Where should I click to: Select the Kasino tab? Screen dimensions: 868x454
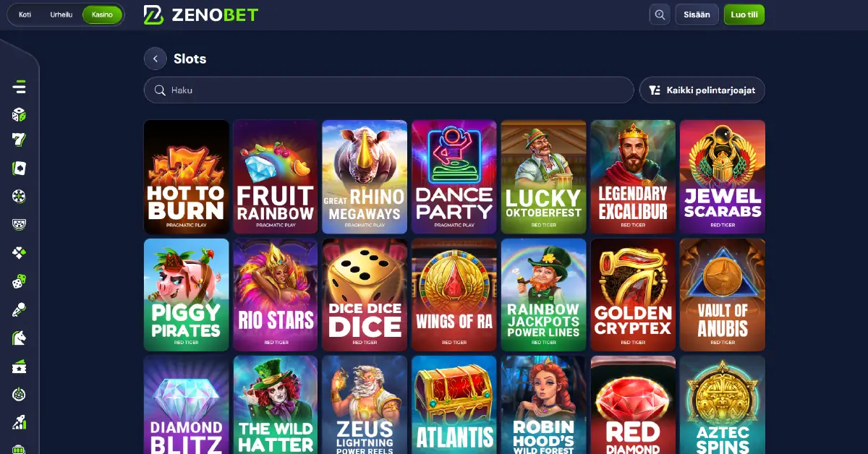(x=102, y=14)
